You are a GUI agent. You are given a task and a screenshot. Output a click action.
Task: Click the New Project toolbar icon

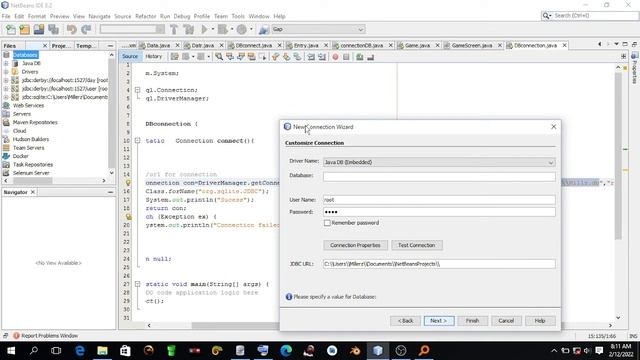[x=24, y=29]
